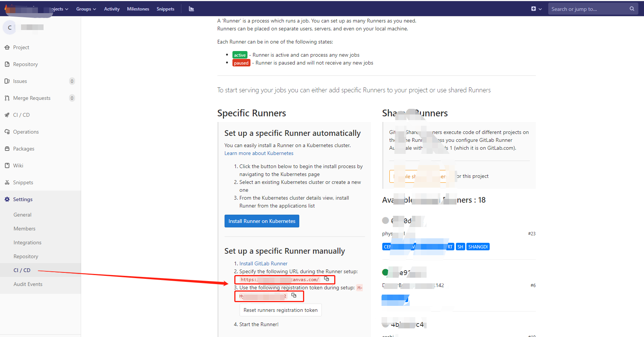Click the SHANGDI runner tag
The image size is (644, 337).
coord(478,247)
